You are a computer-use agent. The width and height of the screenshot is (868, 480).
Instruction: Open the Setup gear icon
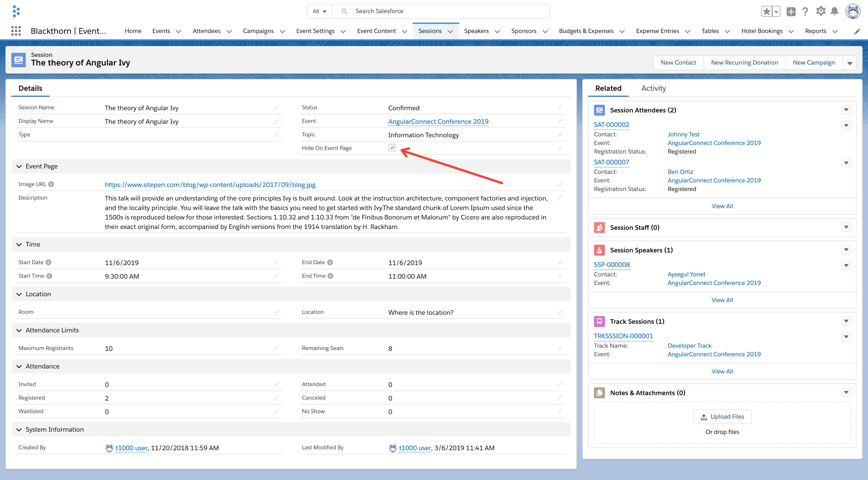tap(821, 12)
